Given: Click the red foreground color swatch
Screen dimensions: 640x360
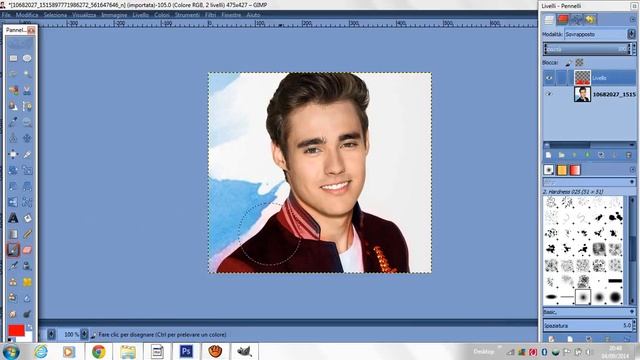Looking at the screenshot, I should coord(16,330).
